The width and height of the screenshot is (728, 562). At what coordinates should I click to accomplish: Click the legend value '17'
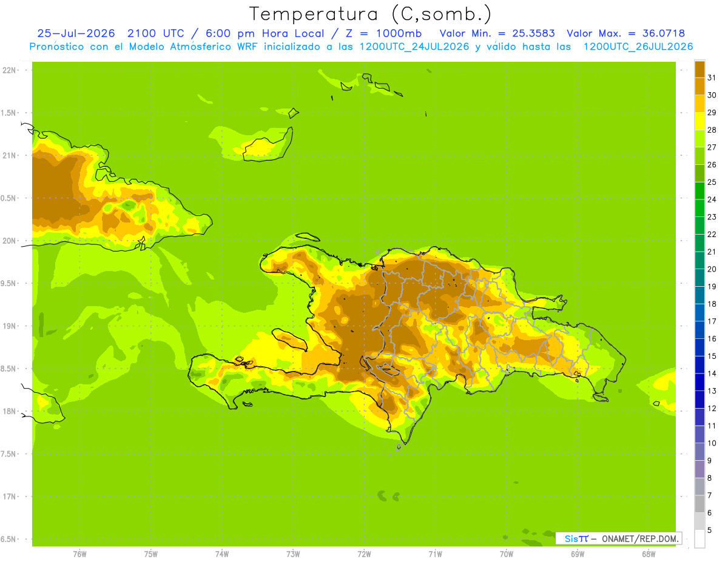tap(712, 321)
